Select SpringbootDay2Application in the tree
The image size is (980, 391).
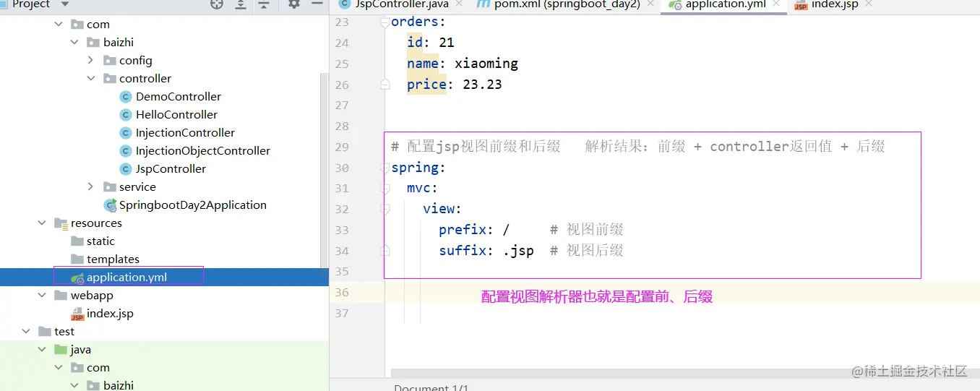pyautogui.click(x=193, y=205)
